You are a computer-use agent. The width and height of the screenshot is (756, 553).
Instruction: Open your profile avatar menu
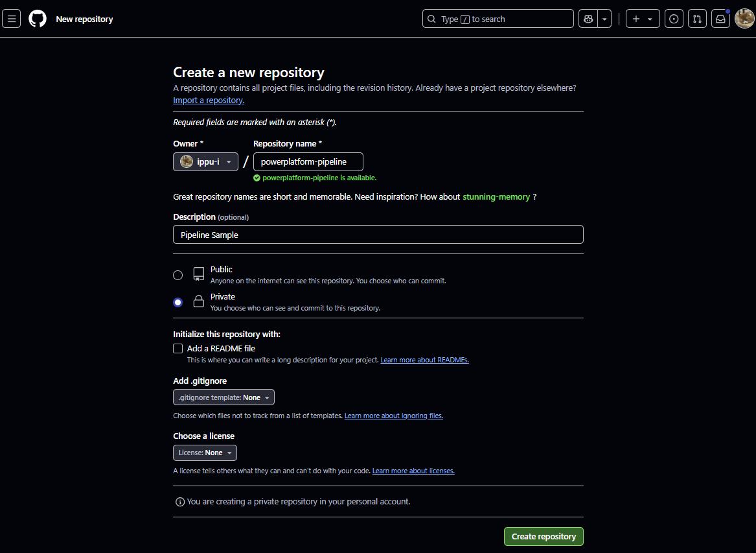744,18
